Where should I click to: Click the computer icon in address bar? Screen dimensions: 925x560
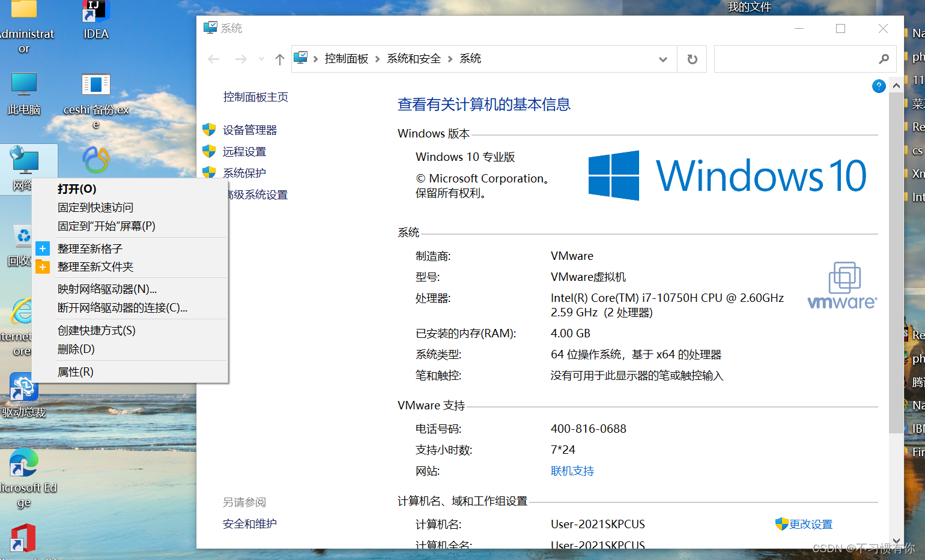coord(300,58)
